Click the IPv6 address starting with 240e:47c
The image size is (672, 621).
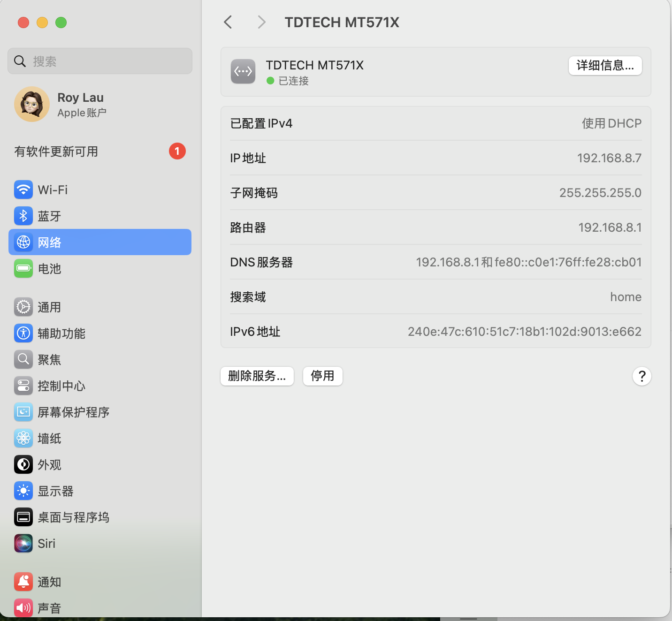click(525, 332)
